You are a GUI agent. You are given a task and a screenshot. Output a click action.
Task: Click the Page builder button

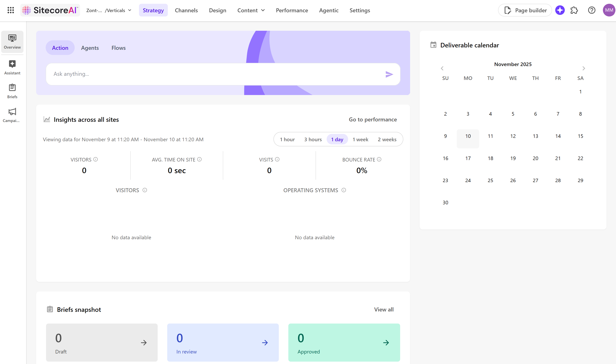pyautogui.click(x=525, y=10)
